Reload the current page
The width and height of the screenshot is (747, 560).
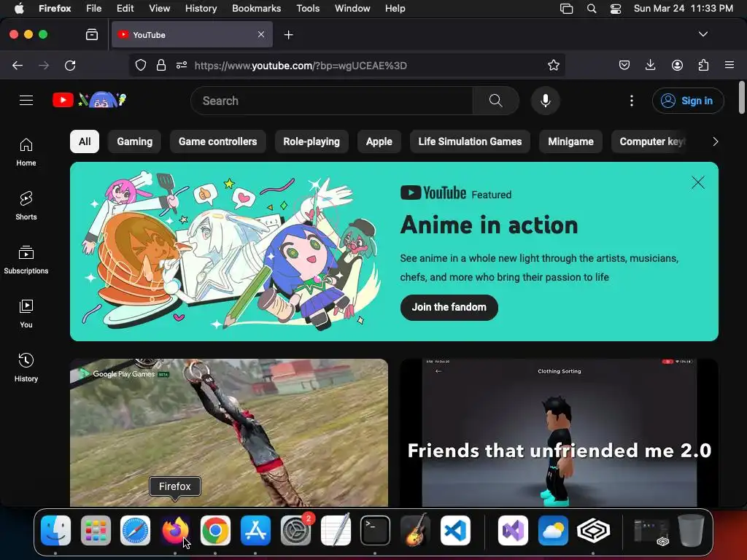click(70, 65)
